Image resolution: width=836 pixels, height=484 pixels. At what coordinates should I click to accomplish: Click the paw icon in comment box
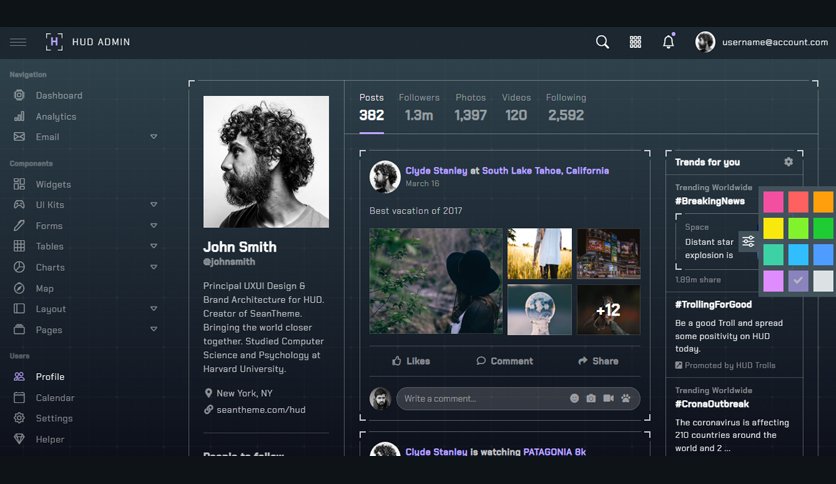pos(625,398)
